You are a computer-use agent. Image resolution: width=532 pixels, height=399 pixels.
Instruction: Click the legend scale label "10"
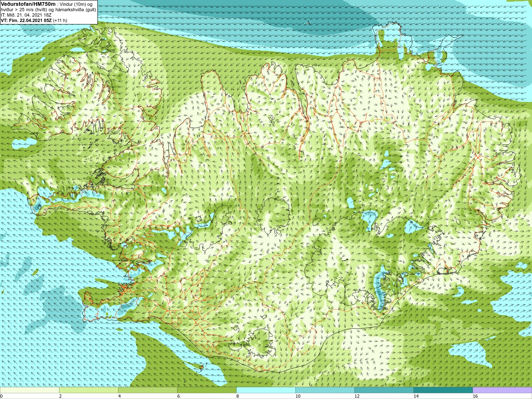coord(298,396)
